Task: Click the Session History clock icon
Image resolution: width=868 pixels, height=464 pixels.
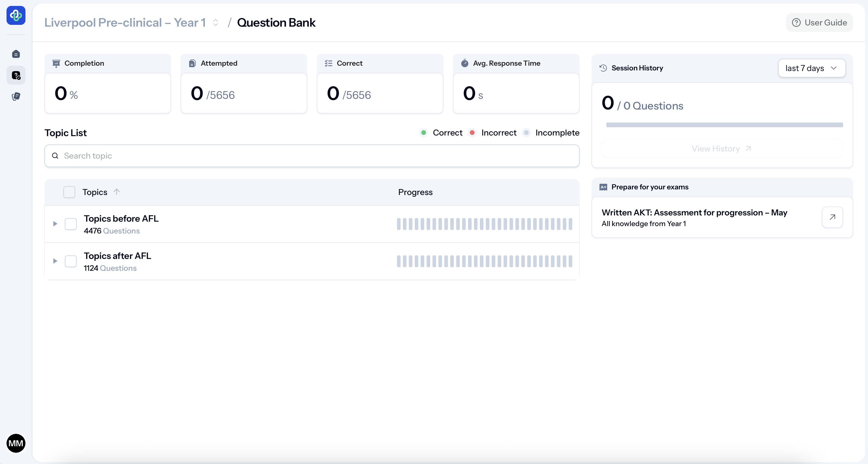Action: coord(603,68)
